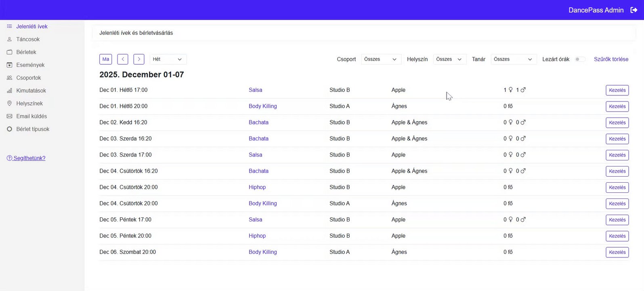Click the Bérlet típusok gear icon
The width and height of the screenshot is (644, 291).
click(x=10, y=129)
